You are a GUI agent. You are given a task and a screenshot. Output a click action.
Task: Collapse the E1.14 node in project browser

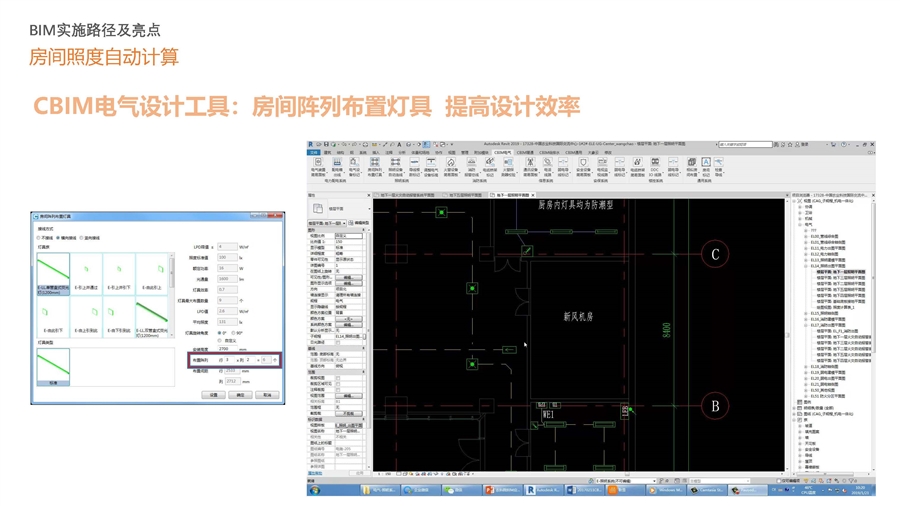tap(806, 265)
